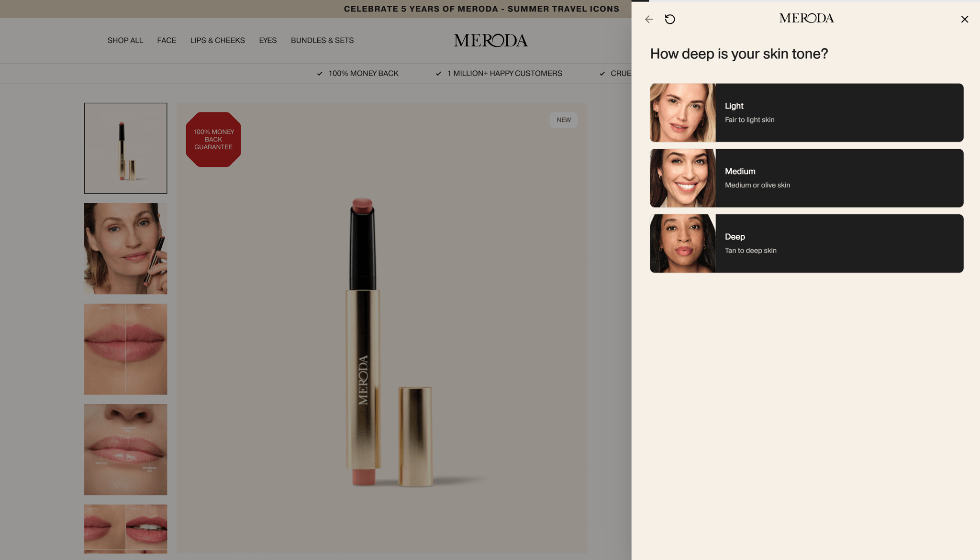Click the Light option's face photo
The image size is (980, 560).
tap(683, 113)
